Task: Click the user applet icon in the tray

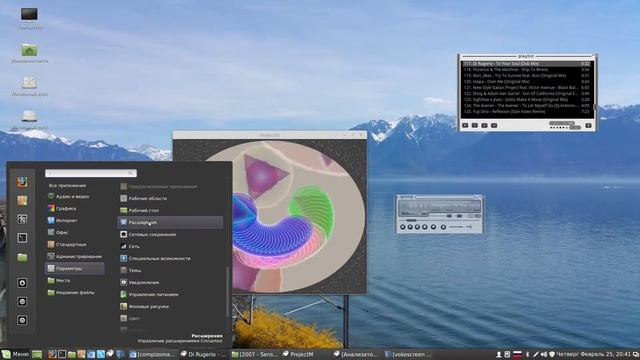Action: (x=499, y=354)
